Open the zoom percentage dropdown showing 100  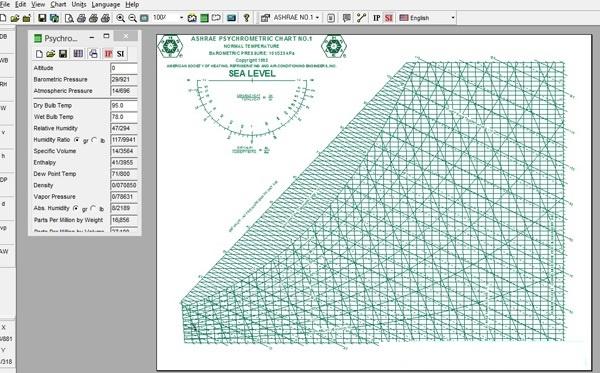(181, 18)
